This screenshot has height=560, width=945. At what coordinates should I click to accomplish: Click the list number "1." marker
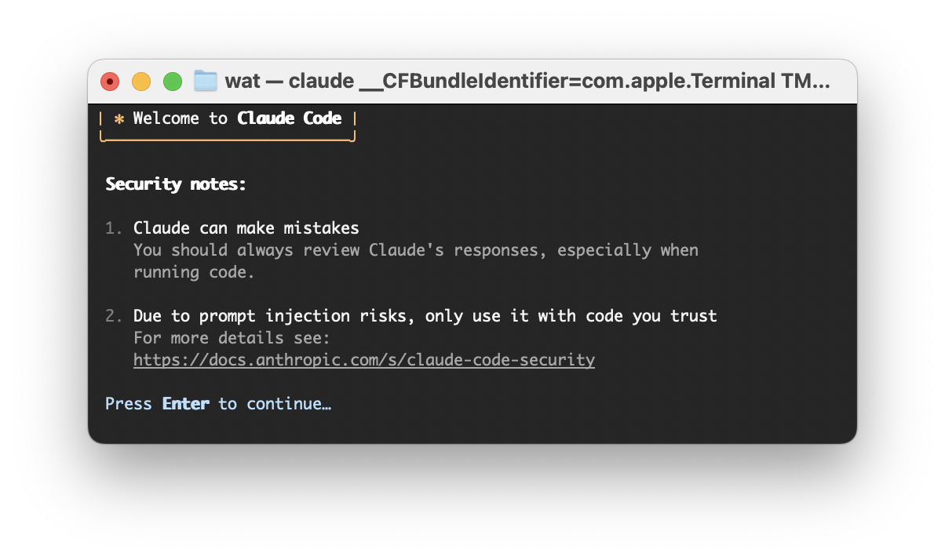coord(115,228)
